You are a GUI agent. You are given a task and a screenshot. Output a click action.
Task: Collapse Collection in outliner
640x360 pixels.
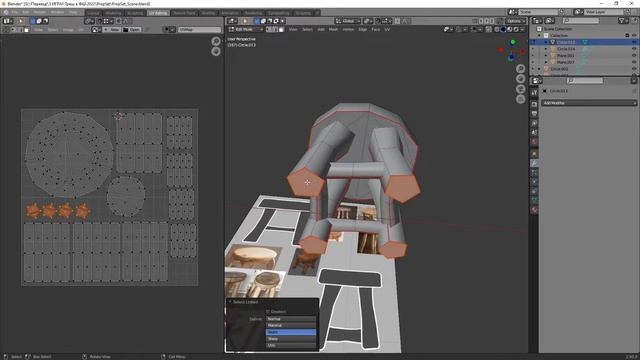click(540, 36)
